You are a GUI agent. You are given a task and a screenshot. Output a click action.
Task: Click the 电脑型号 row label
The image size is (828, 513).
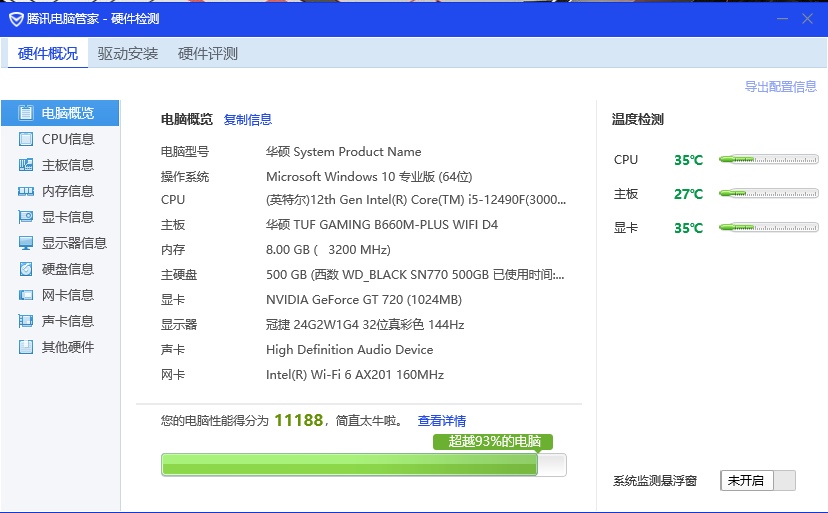pos(185,152)
